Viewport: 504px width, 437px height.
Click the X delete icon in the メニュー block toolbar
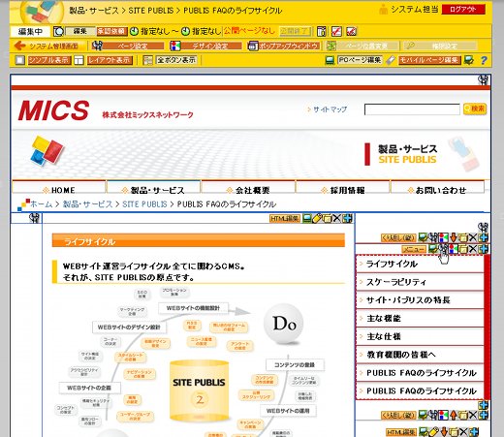click(473, 249)
